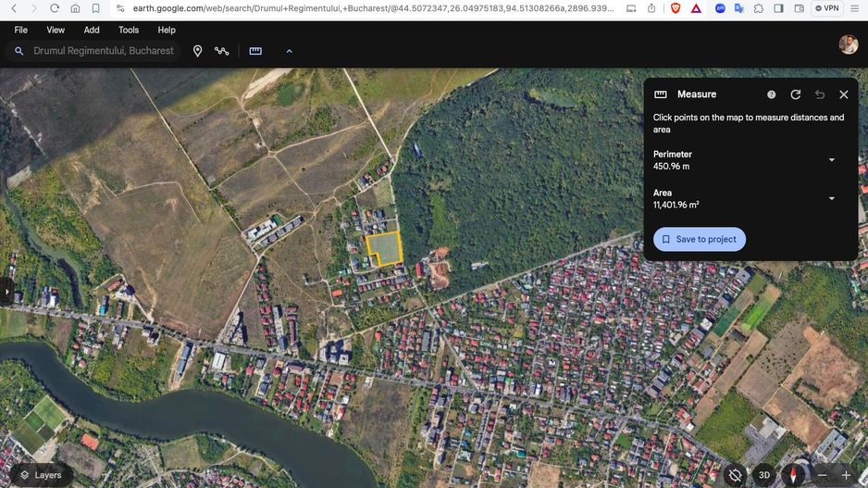This screenshot has width=868, height=488.
Task: Click the Drumul Regimentului search field
Action: click(103, 51)
